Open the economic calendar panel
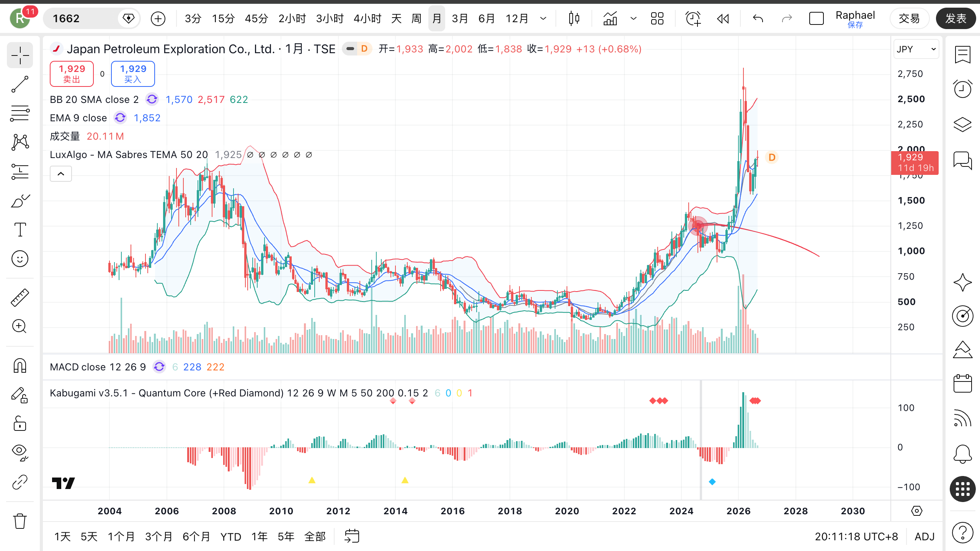 click(x=962, y=383)
